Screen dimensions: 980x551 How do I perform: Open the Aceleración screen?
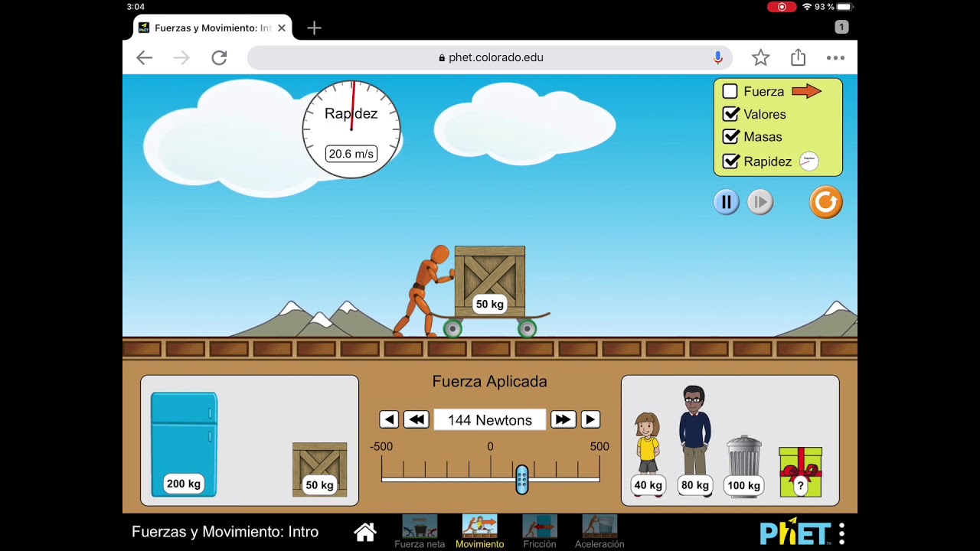(x=599, y=532)
